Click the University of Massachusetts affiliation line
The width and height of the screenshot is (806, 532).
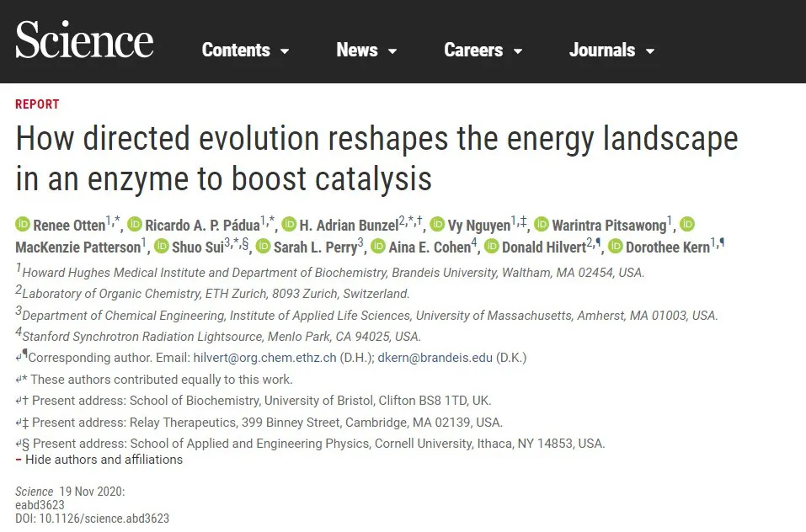coord(366,315)
